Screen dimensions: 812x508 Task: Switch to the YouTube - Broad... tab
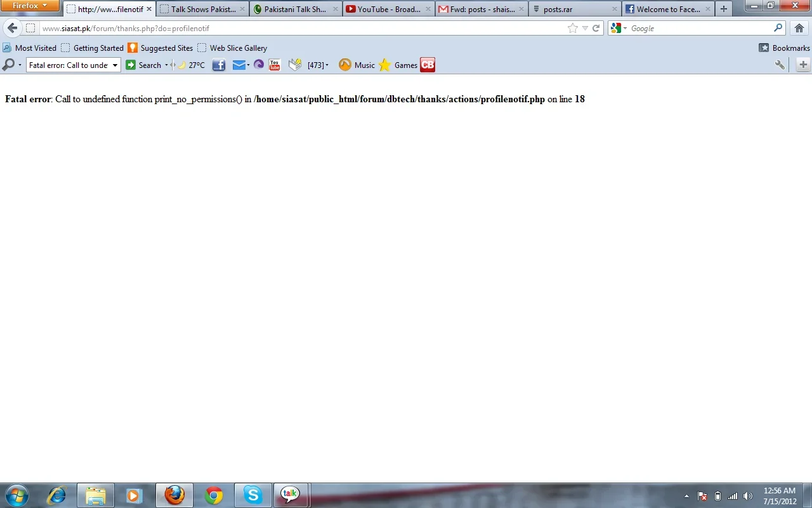click(x=389, y=9)
